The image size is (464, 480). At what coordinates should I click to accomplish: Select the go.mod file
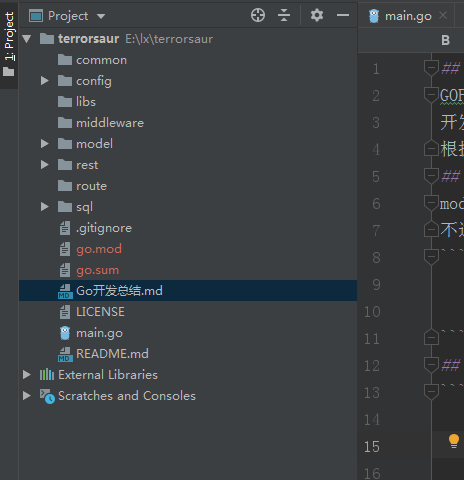coord(188,249)
